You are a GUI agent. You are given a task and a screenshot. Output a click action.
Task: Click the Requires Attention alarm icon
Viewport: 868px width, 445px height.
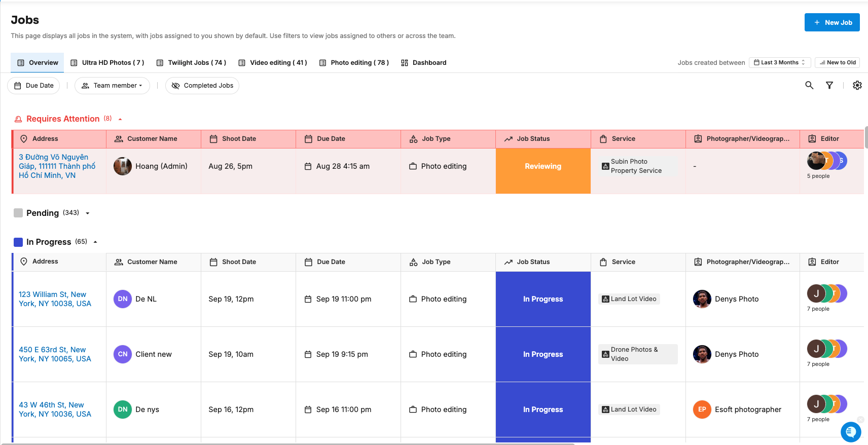pyautogui.click(x=18, y=119)
